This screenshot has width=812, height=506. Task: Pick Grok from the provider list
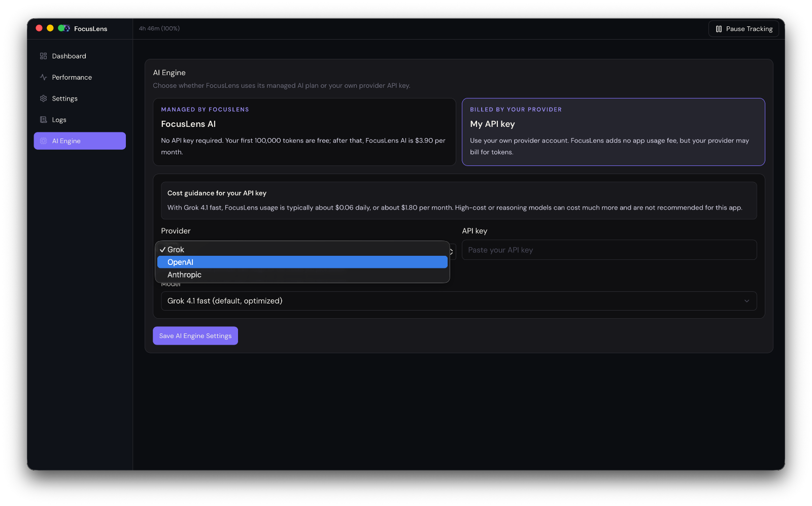(x=302, y=250)
